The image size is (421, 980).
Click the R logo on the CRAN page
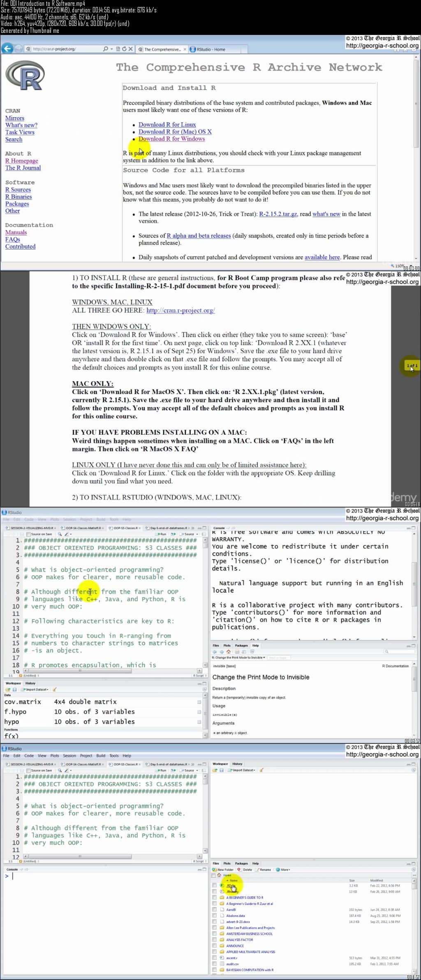pyautogui.click(x=25, y=76)
